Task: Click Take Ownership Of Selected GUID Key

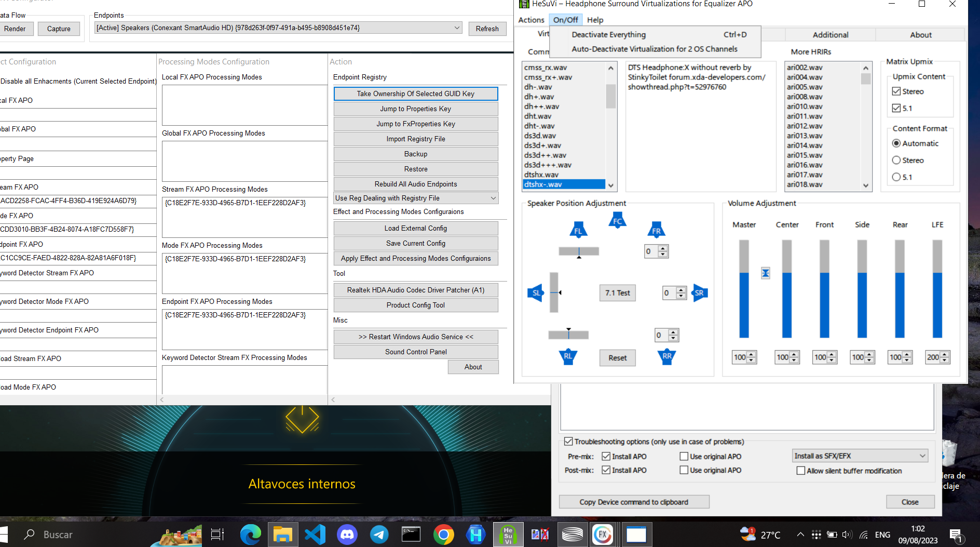Action: coord(416,94)
